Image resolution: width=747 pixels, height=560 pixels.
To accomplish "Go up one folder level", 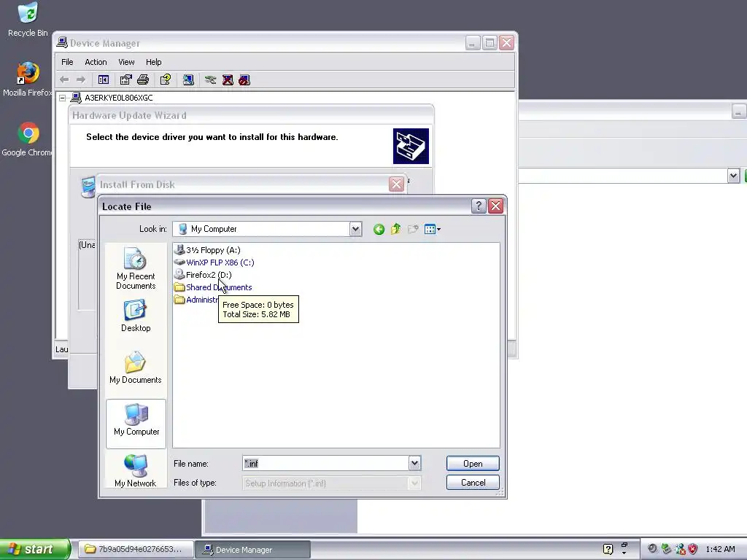I will click(x=396, y=230).
